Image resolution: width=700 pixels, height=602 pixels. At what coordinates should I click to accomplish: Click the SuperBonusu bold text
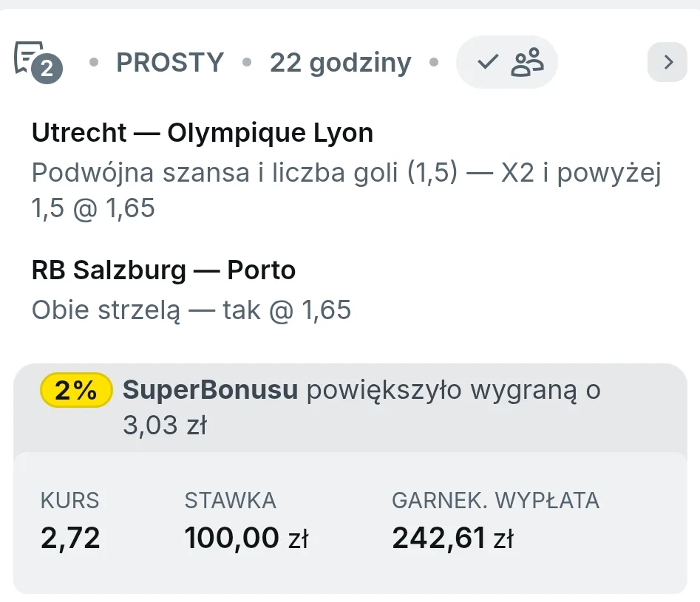pyautogui.click(x=210, y=389)
